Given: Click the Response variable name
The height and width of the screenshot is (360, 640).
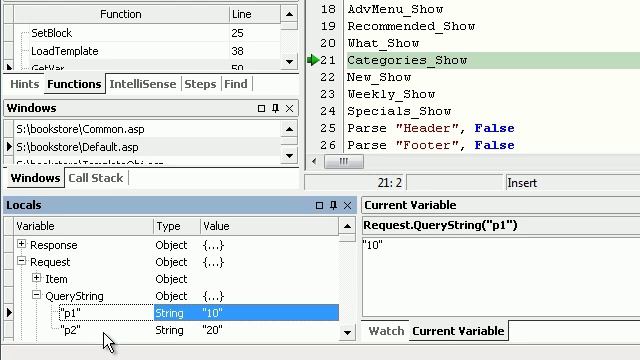Looking at the screenshot, I should 53,245.
